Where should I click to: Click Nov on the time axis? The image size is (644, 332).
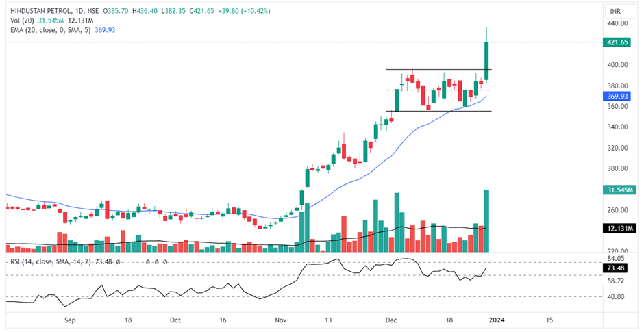click(281, 320)
